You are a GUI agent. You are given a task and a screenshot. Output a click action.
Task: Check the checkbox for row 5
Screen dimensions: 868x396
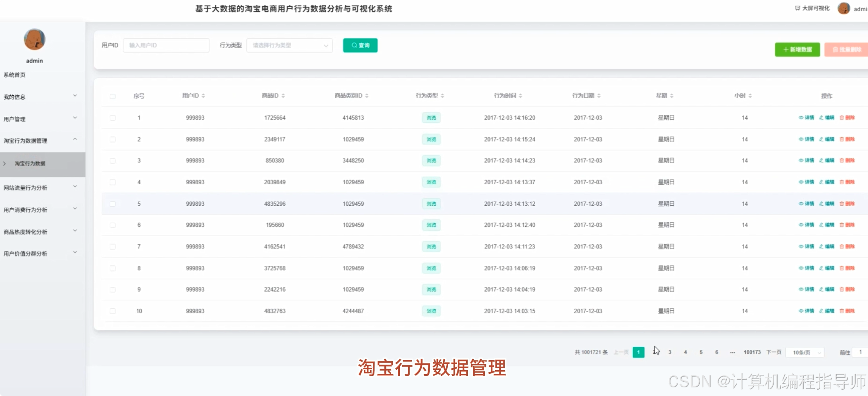click(113, 204)
